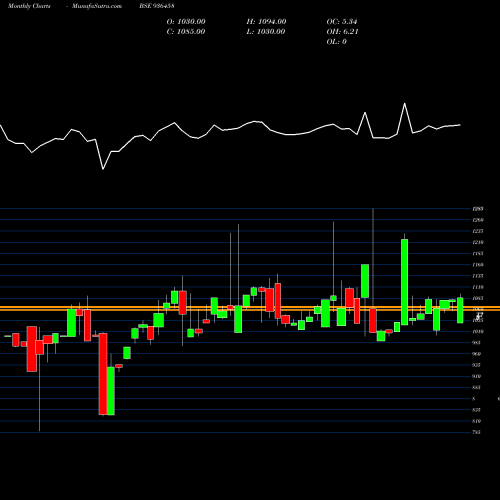Click the 1235 price axis label
Screen dimensions: 500x500
[x=478, y=231]
